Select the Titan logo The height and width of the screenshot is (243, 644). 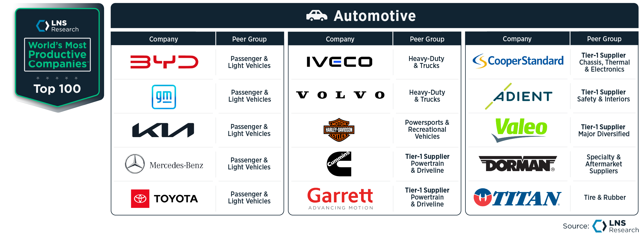tap(518, 198)
